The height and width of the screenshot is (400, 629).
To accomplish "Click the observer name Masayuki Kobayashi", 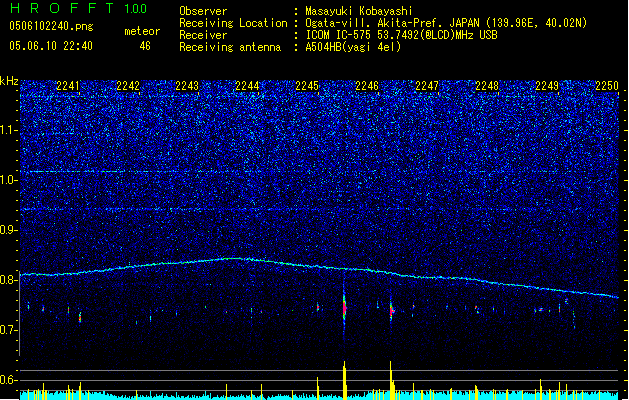I will pos(359,11).
